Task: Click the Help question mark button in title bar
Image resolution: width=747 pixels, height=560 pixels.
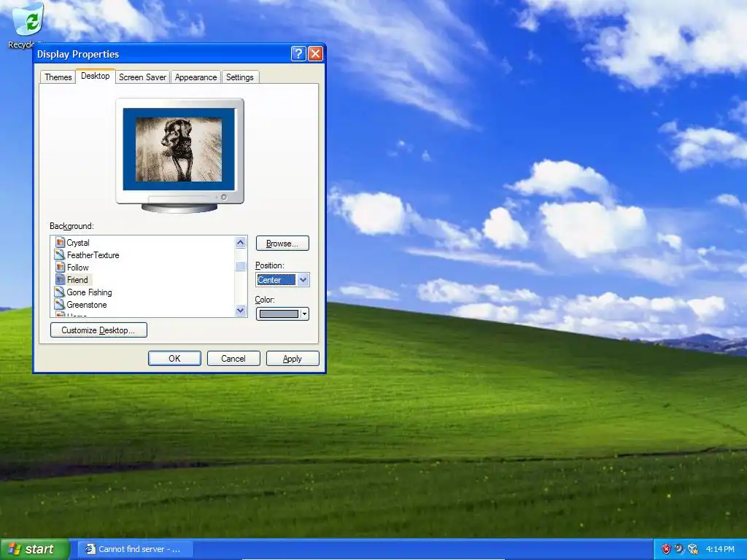Action: [x=298, y=54]
